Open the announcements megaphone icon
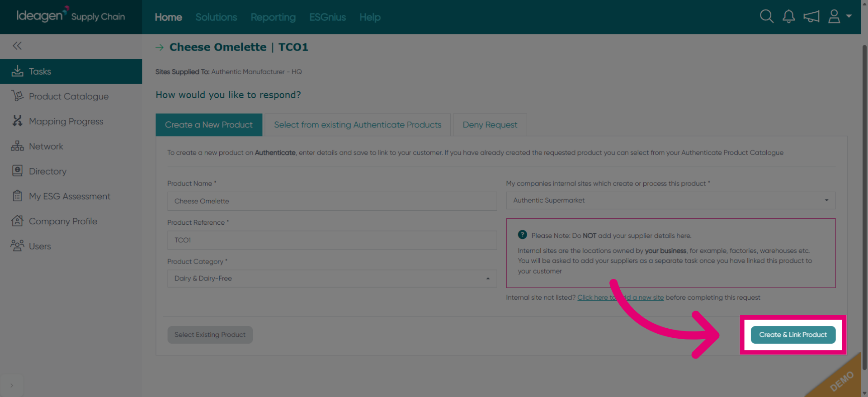This screenshot has width=868, height=397. [811, 17]
